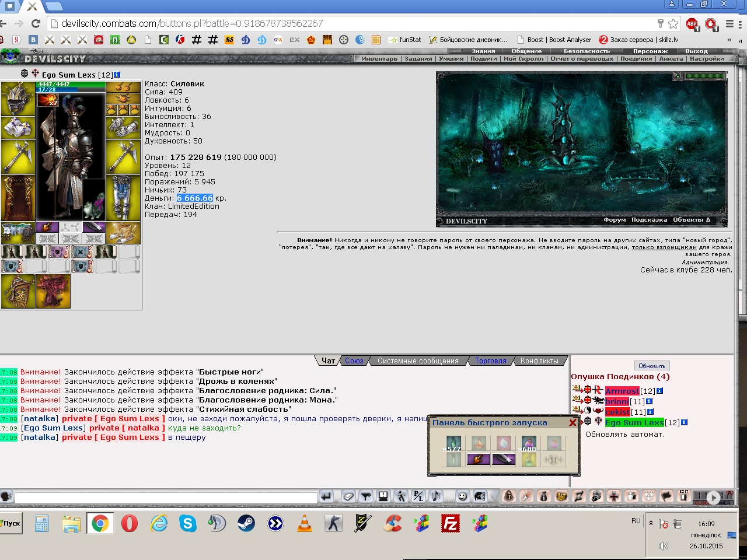Viewport: 747px width, 560px height.
Task: Click the chat filter funnel icon
Action: click(x=366, y=496)
